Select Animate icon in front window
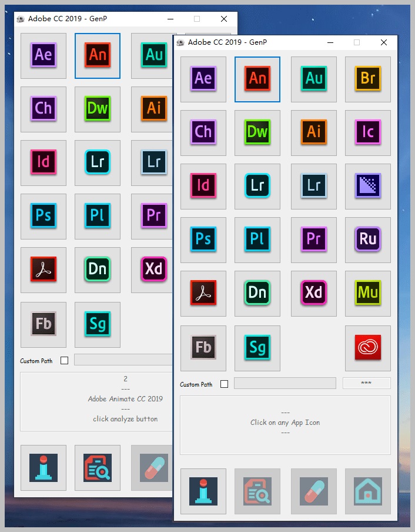 [x=257, y=79]
